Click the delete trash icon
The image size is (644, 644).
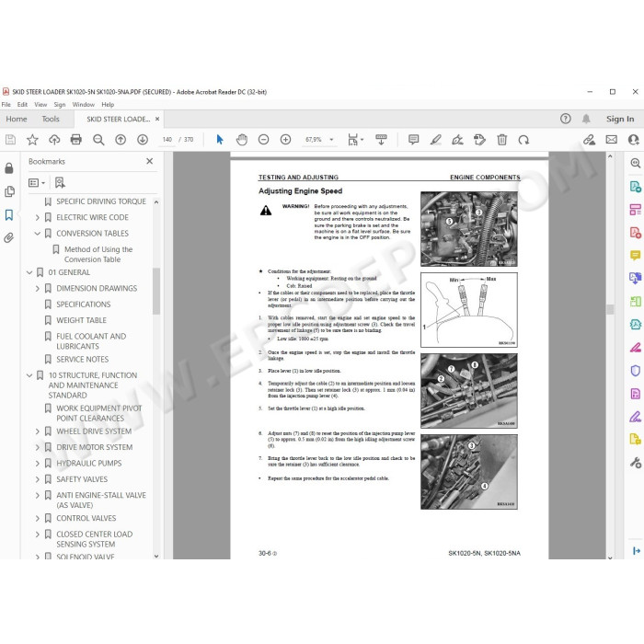tap(502, 140)
